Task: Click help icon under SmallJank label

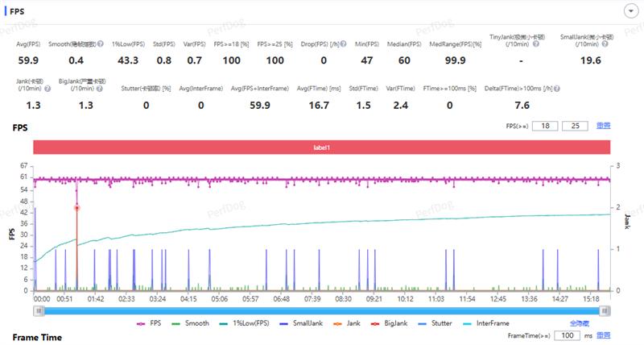Action: [x=605, y=44]
